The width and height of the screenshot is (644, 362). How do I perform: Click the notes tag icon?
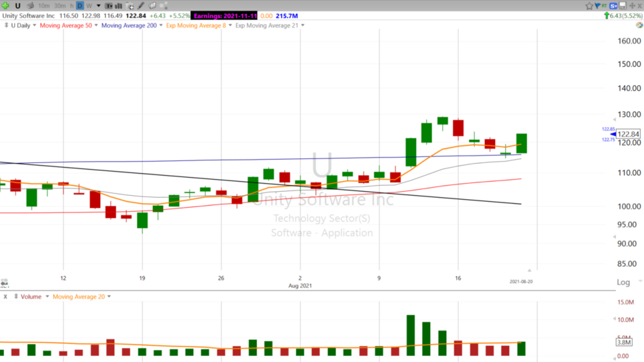152,6
